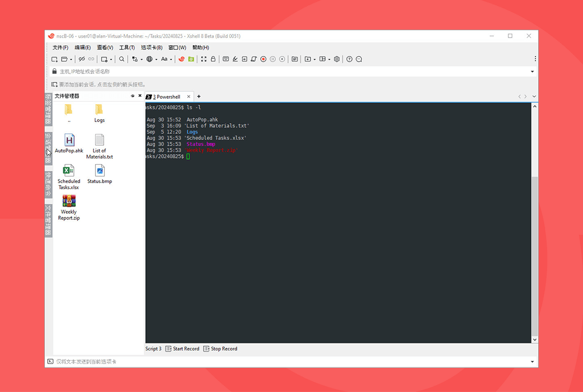The image size is (583, 392).
Task: Select the Logs folder in file manager
Action: [99, 113]
